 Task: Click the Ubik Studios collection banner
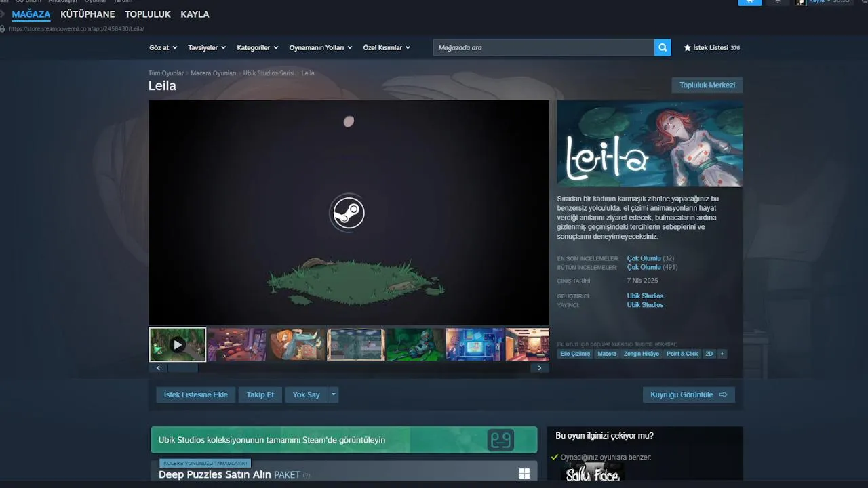(344, 440)
